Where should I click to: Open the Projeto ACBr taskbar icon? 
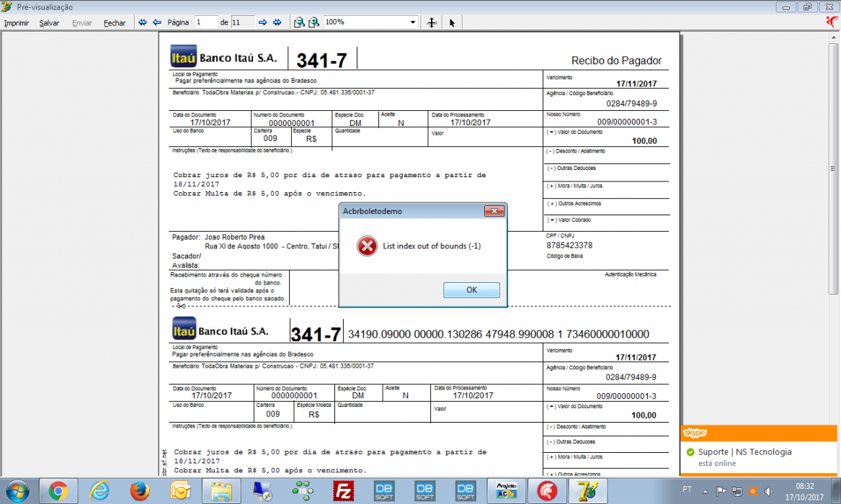click(x=506, y=491)
